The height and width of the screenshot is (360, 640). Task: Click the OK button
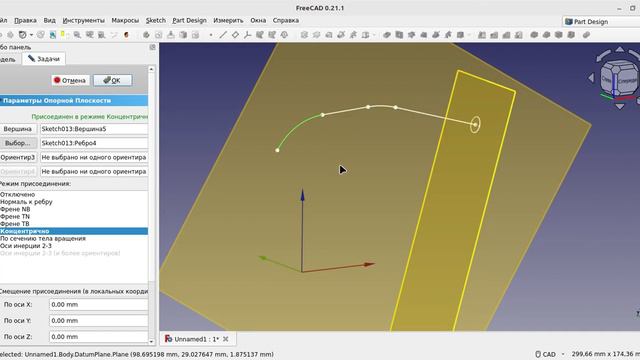click(112, 80)
